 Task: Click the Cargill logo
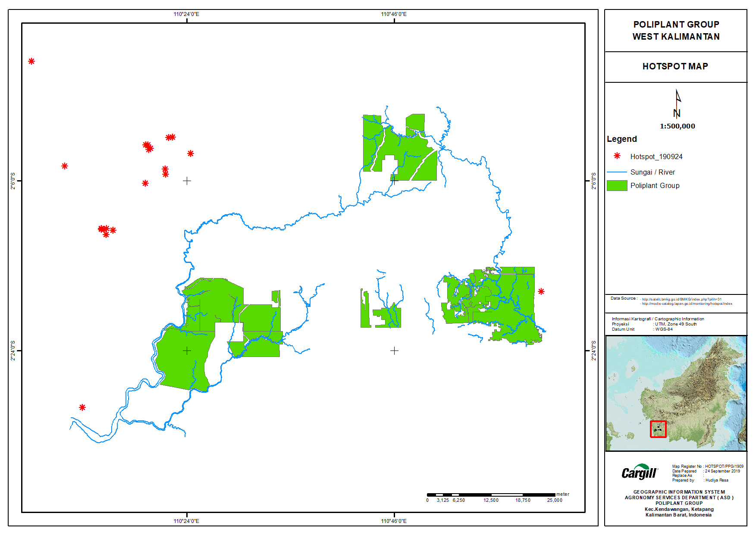pyautogui.click(x=640, y=472)
